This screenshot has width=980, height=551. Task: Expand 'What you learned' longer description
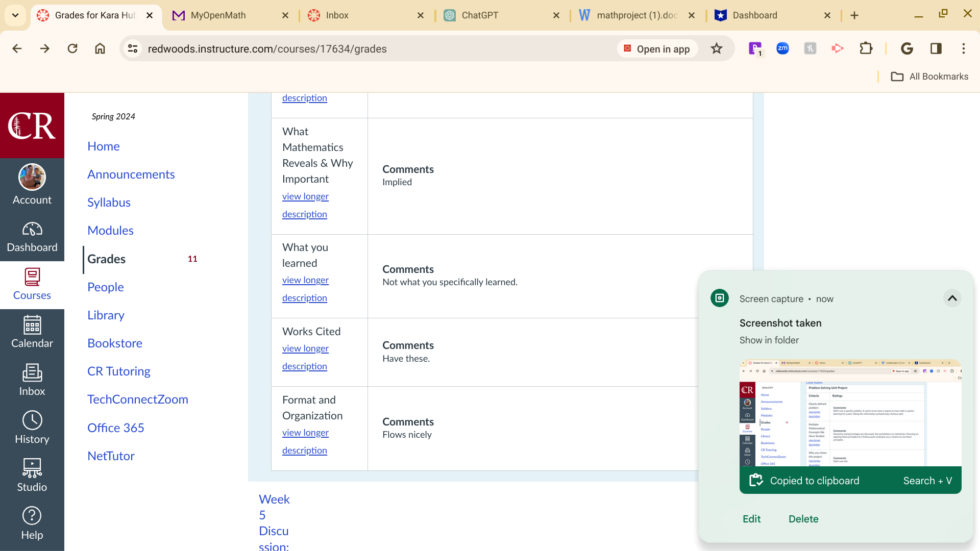(x=305, y=289)
